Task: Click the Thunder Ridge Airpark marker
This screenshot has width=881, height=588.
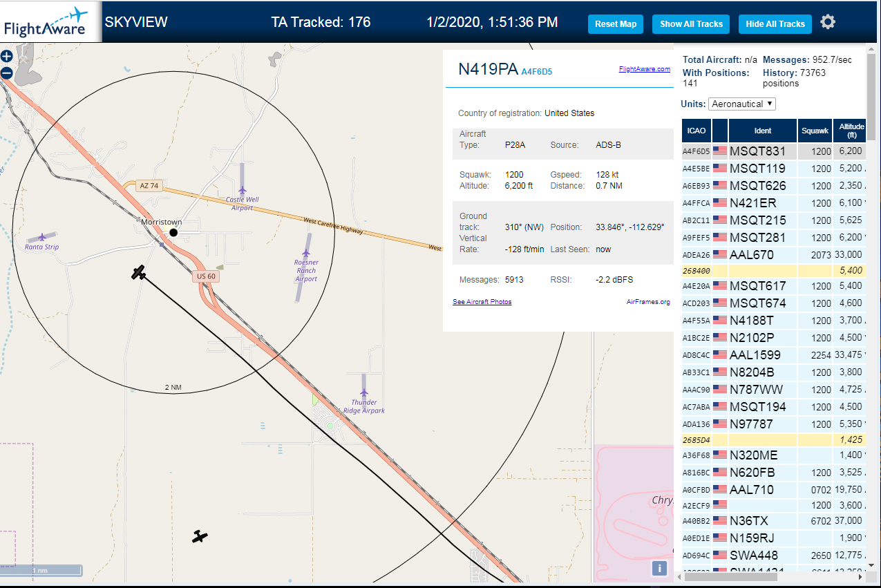Action: point(364,393)
